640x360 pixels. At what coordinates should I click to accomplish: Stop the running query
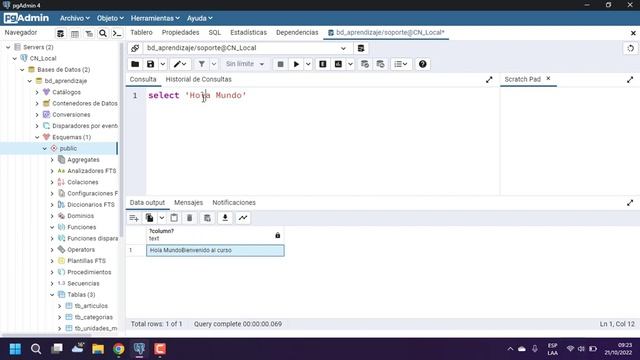point(280,64)
